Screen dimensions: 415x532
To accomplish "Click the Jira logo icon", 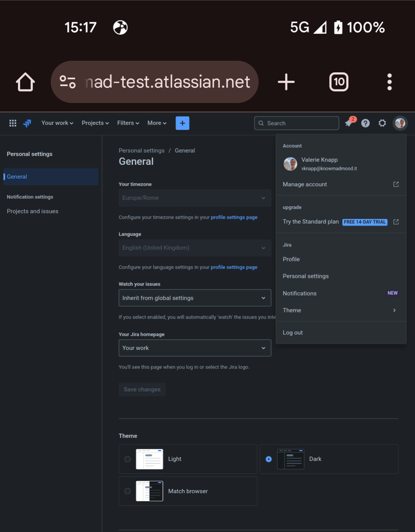I will pos(27,123).
